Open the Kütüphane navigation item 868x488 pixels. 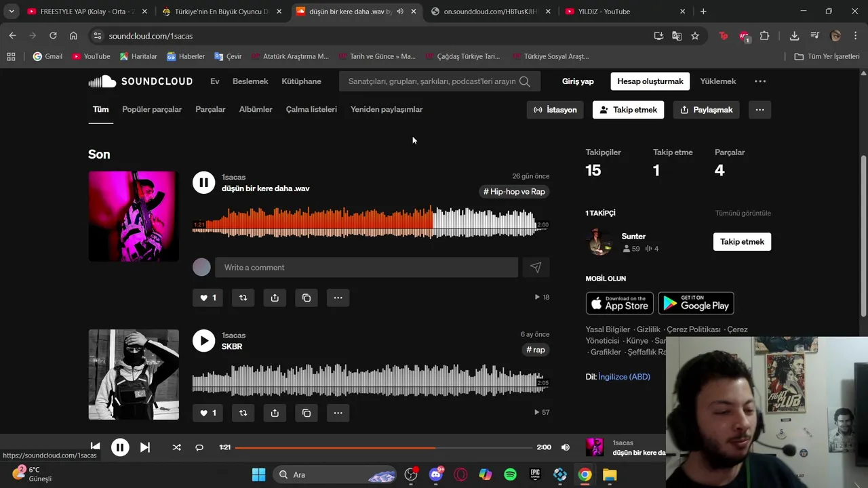(301, 81)
